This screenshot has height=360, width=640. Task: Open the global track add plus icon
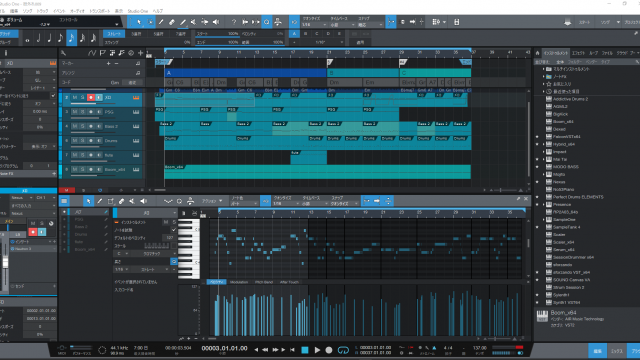140,53
